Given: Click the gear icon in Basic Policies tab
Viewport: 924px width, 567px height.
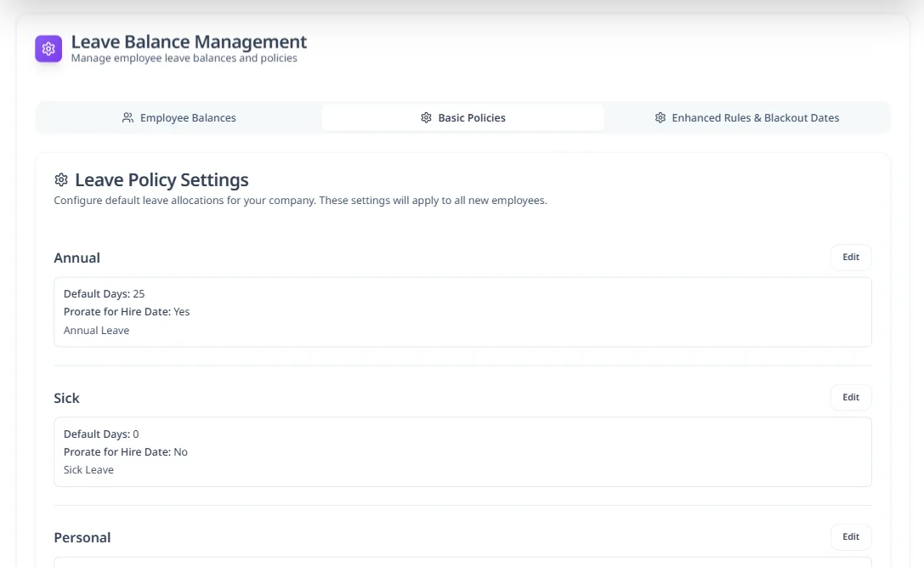Looking at the screenshot, I should 426,118.
